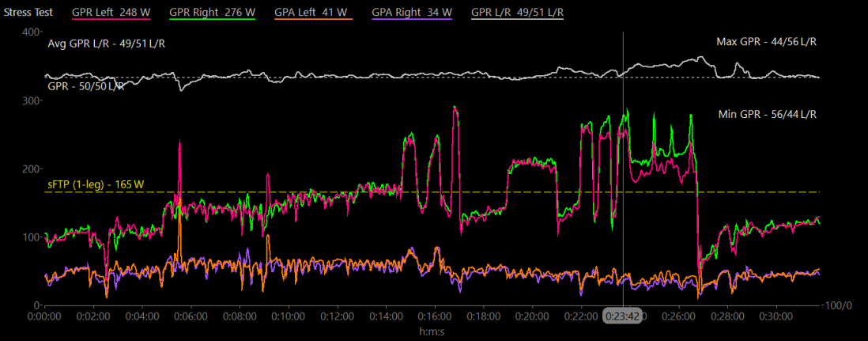868x341 pixels.
Task: Toggle the GPA Right 34 W series
Action: click(412, 12)
